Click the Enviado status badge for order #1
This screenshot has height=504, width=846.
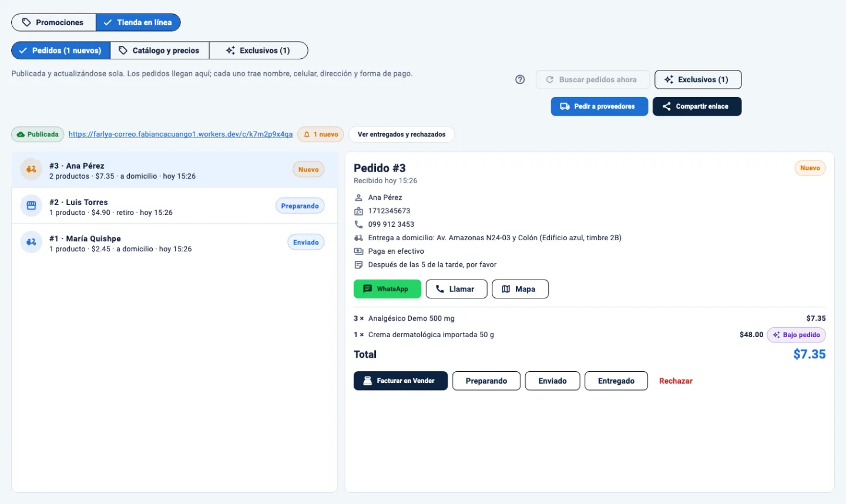(x=306, y=243)
